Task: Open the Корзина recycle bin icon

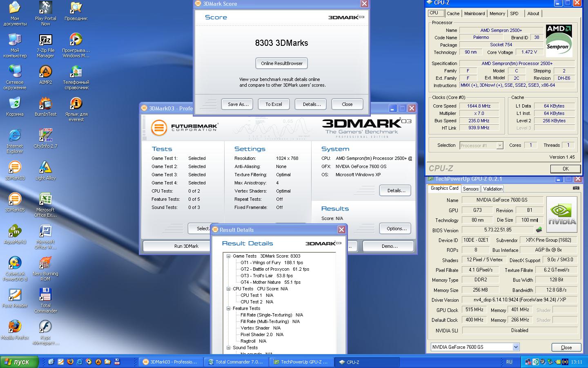Action: click(15, 107)
